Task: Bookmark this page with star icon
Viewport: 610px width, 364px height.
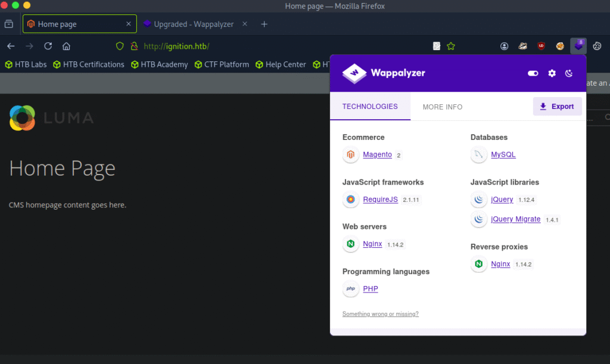Action: pos(451,46)
